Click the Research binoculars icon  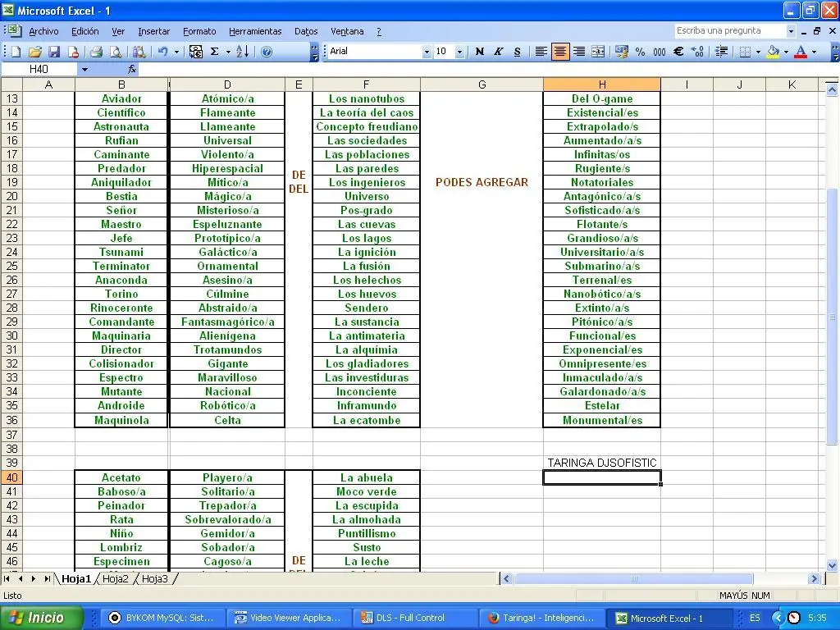139,52
